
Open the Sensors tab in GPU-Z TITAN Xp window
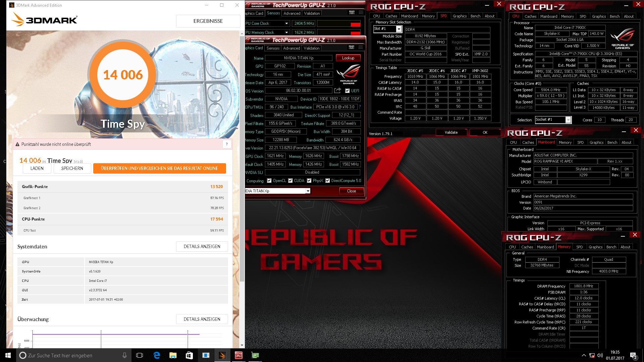click(x=273, y=48)
